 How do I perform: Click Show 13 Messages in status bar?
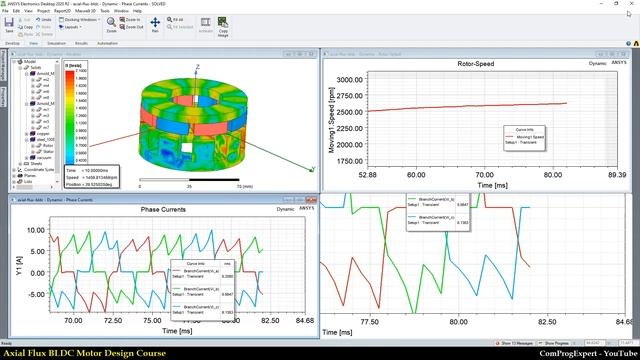coord(515,343)
